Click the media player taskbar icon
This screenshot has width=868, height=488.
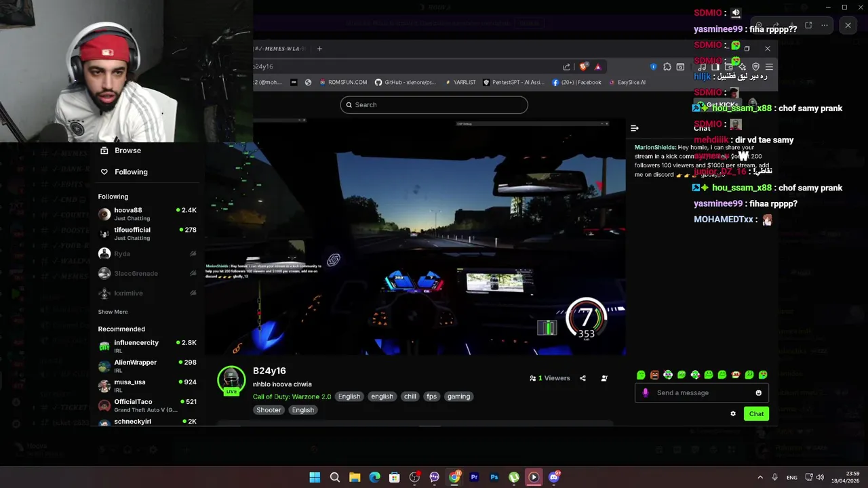534,477
